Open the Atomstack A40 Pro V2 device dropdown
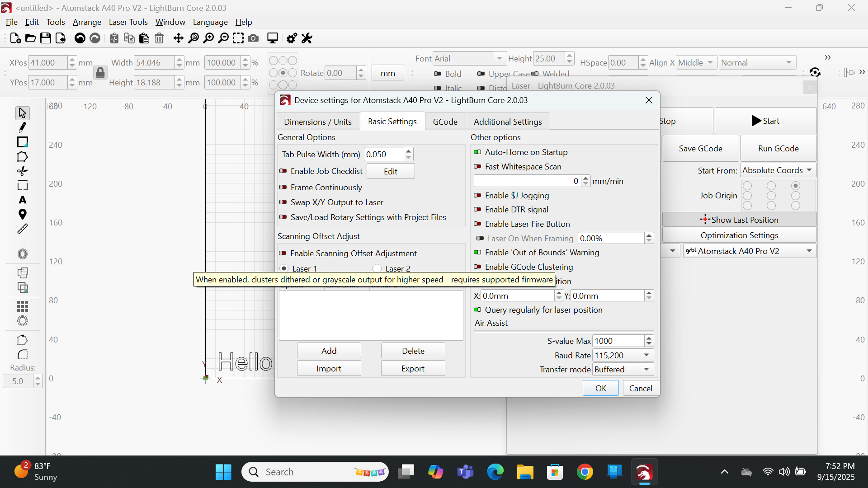The height and width of the screenshot is (488, 868). coord(750,251)
